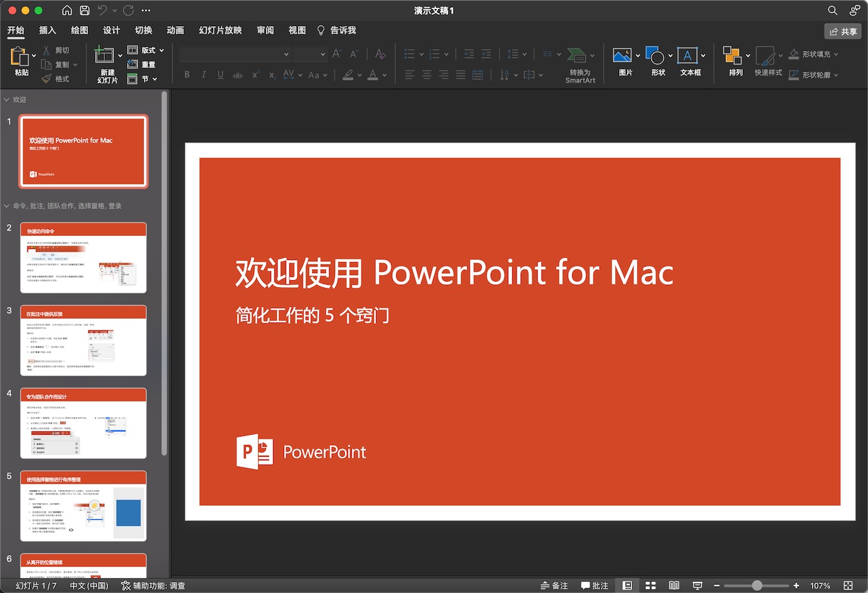Click the New Slide icon
This screenshot has height=593, width=868.
pyautogui.click(x=104, y=55)
